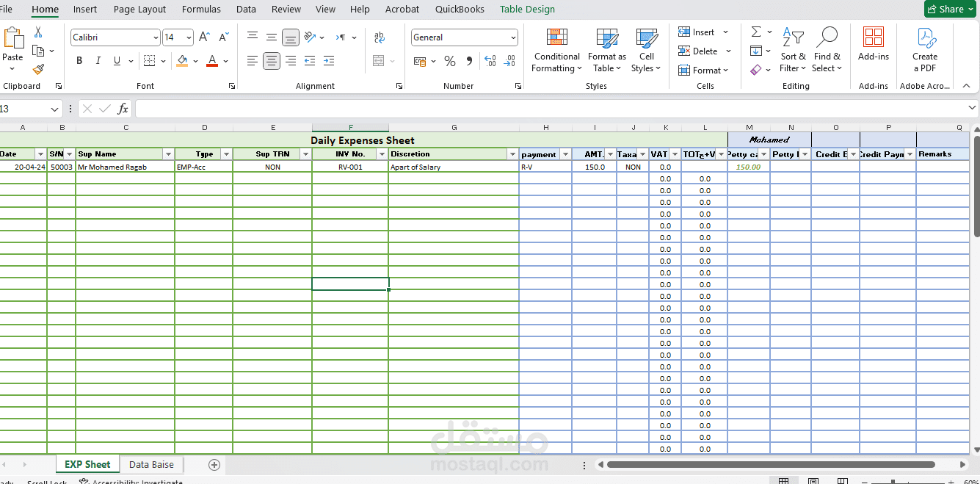This screenshot has height=484, width=980.
Task: Switch to the Data Baise sheet tab
Action: coord(151,464)
